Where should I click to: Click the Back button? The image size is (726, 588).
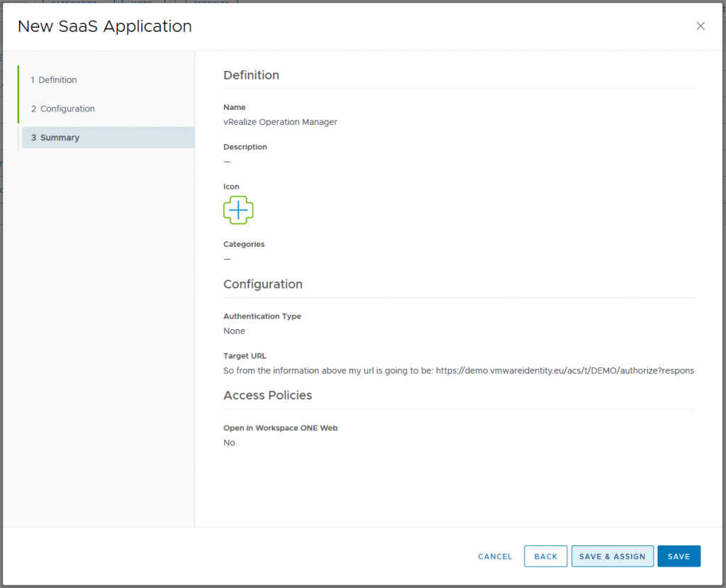(x=545, y=557)
